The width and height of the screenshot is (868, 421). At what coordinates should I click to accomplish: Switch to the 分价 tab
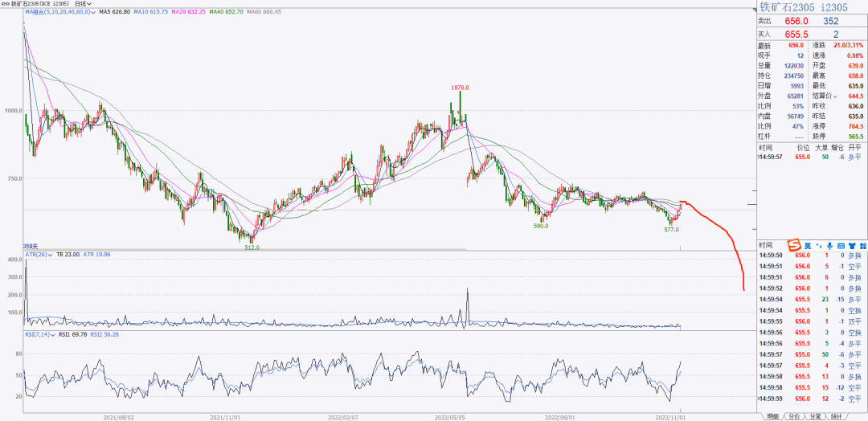(794, 416)
